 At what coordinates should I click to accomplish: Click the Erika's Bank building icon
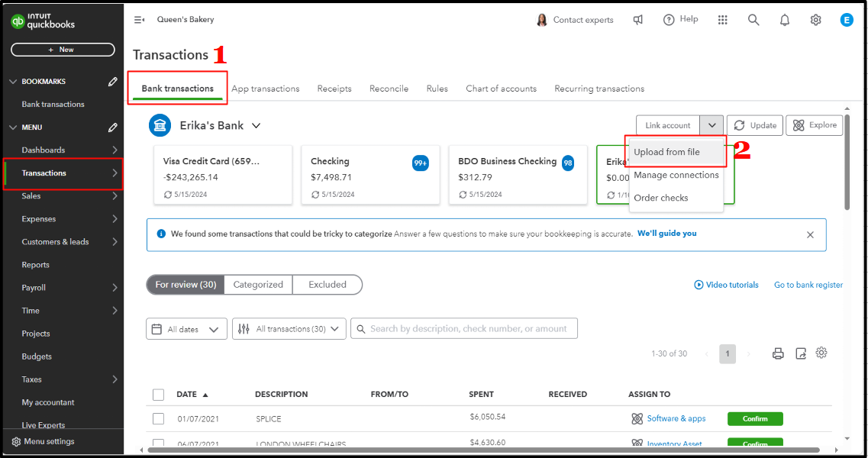[160, 124]
